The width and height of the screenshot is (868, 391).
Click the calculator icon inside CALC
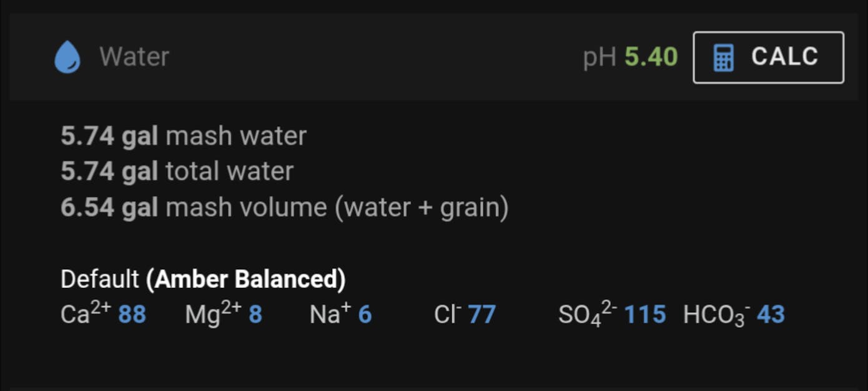coord(723,57)
